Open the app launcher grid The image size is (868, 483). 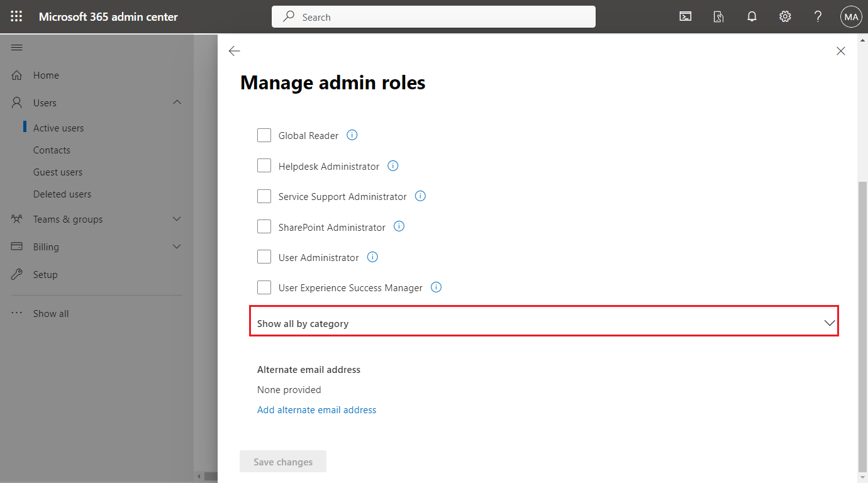pos(16,16)
